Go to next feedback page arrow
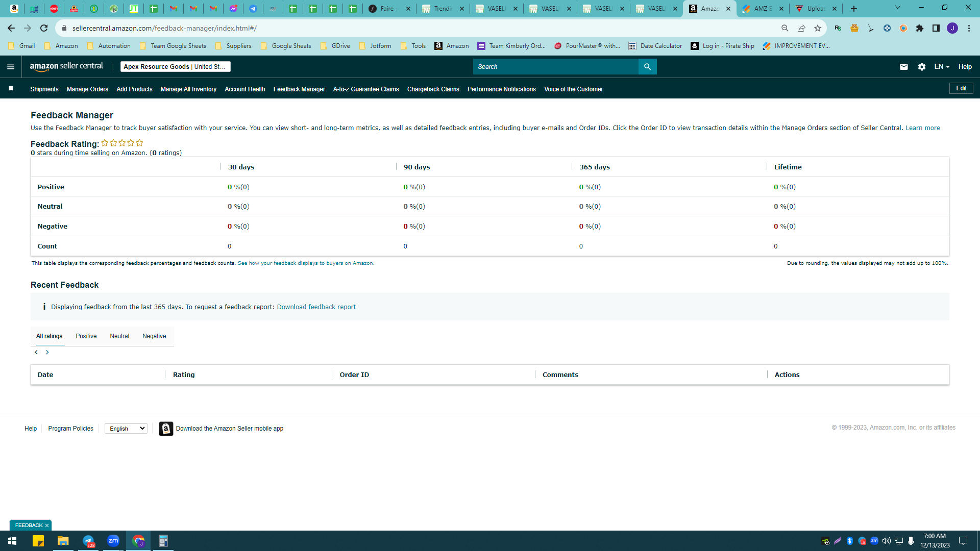The width and height of the screenshot is (980, 551). 47,353
